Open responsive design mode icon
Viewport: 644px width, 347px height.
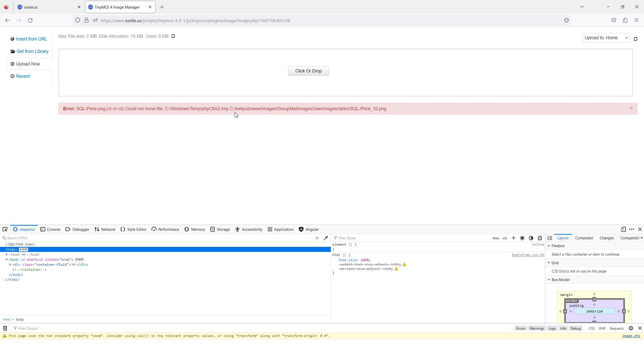click(x=623, y=229)
